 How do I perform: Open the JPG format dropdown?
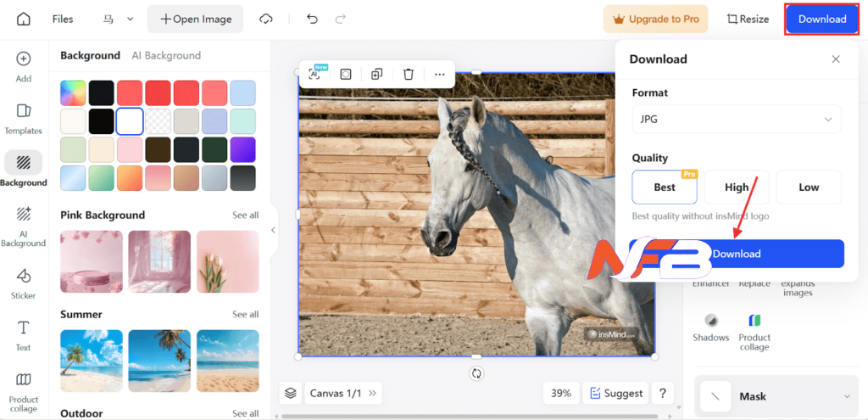(736, 120)
